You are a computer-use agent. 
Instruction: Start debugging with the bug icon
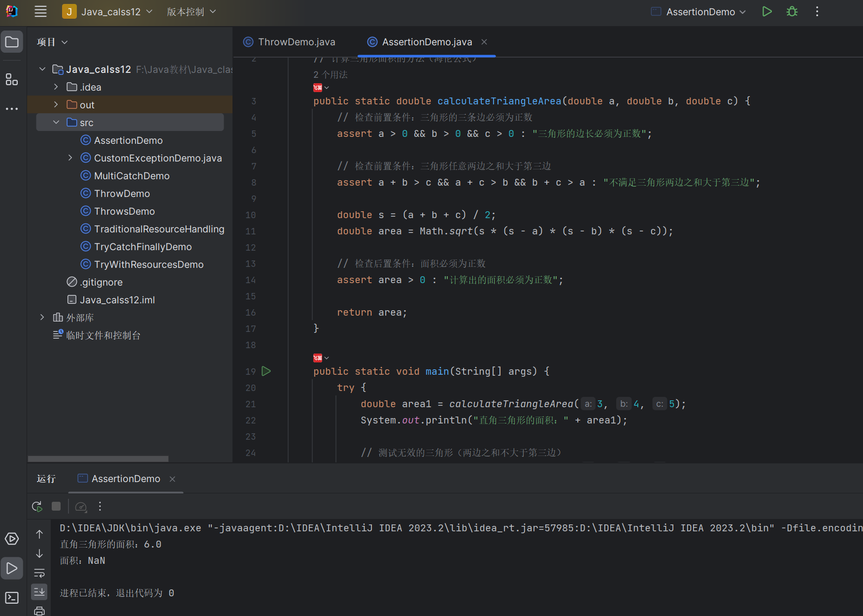(x=792, y=12)
